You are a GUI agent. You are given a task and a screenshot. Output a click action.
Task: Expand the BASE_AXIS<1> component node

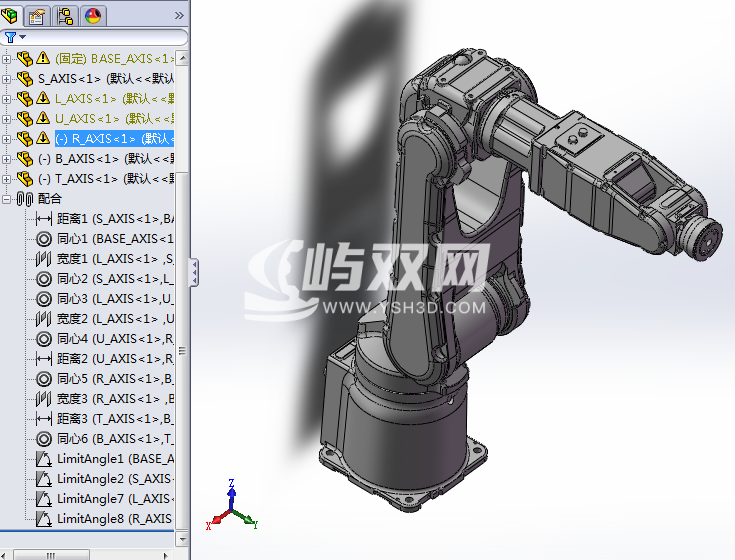pyautogui.click(x=7, y=59)
